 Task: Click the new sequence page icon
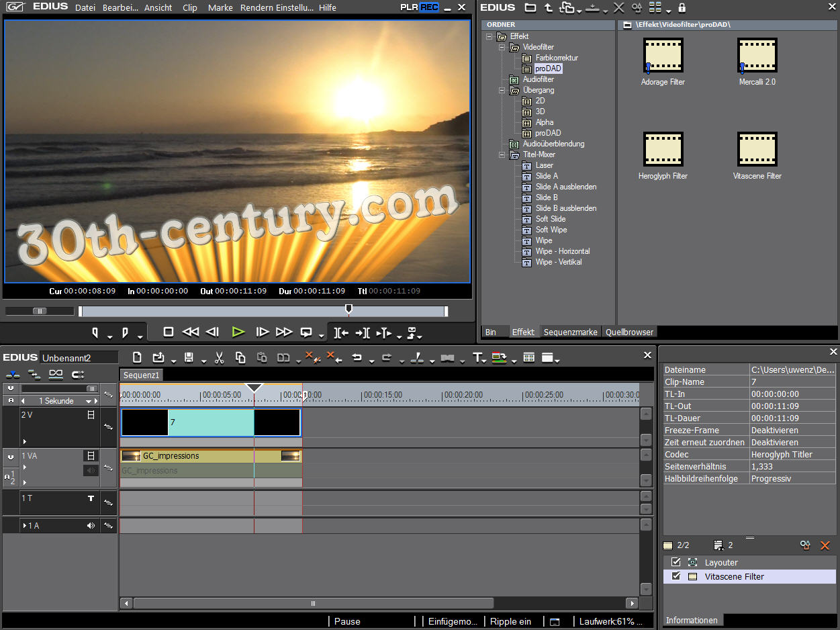(x=137, y=357)
